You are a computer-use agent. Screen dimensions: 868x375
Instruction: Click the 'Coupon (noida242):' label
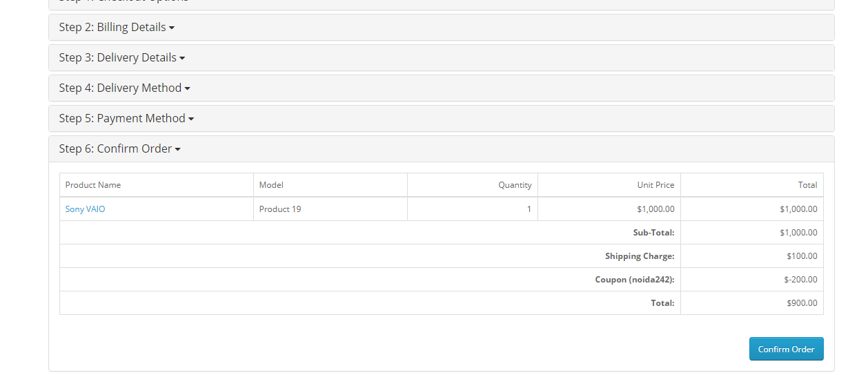pyautogui.click(x=635, y=280)
